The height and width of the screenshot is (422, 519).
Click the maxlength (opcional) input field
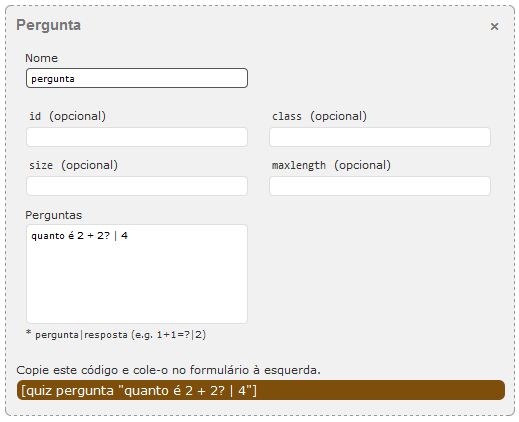coord(380,186)
